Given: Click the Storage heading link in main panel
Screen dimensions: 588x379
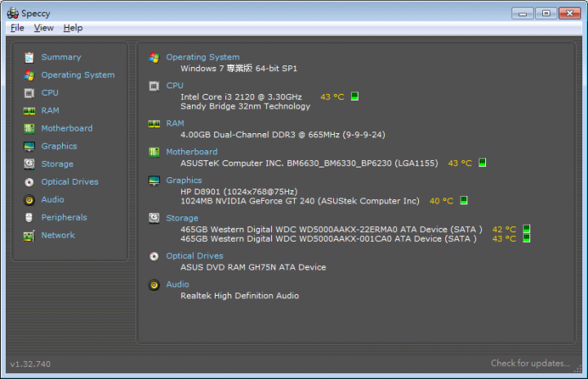Looking at the screenshot, I should 182,218.
